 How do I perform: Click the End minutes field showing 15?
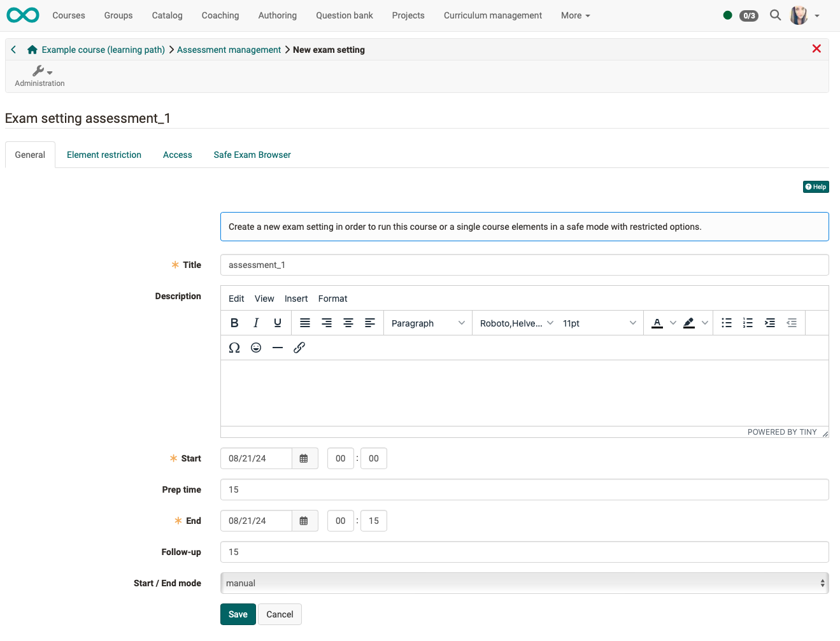pyautogui.click(x=374, y=521)
